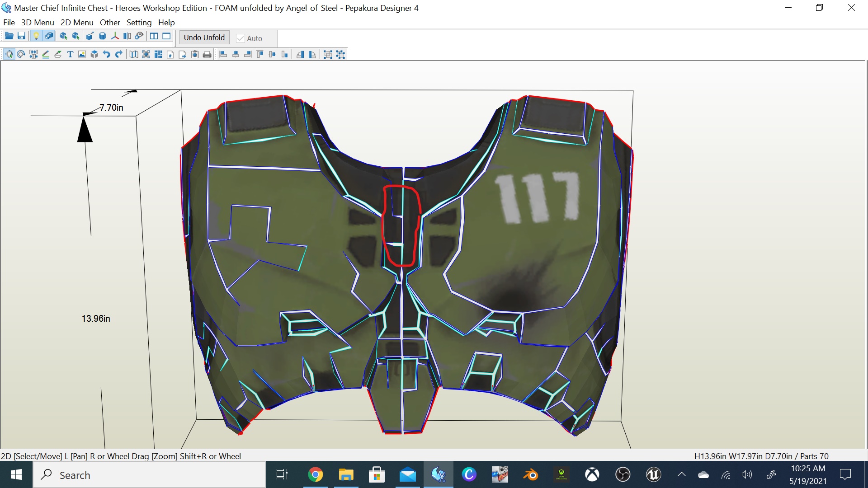
Task: Click the printer icon in toolbar
Action: tap(207, 55)
